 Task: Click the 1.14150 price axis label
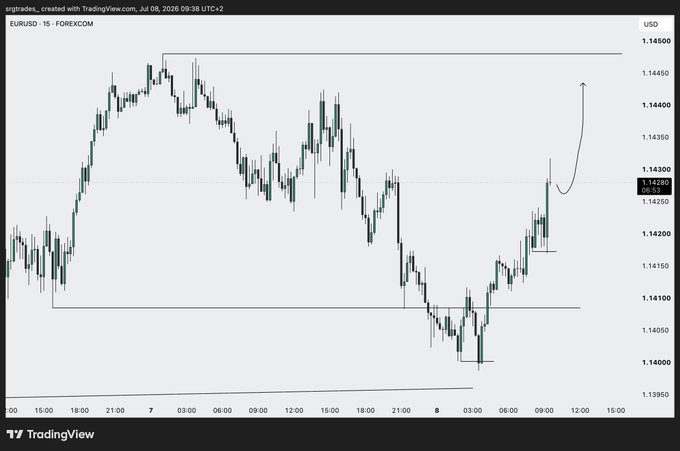[656, 266]
